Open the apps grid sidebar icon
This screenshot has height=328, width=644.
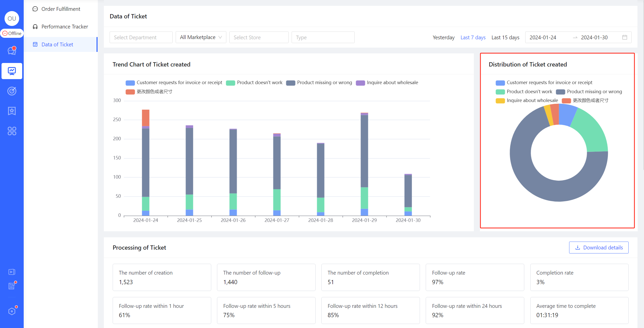[x=12, y=131]
